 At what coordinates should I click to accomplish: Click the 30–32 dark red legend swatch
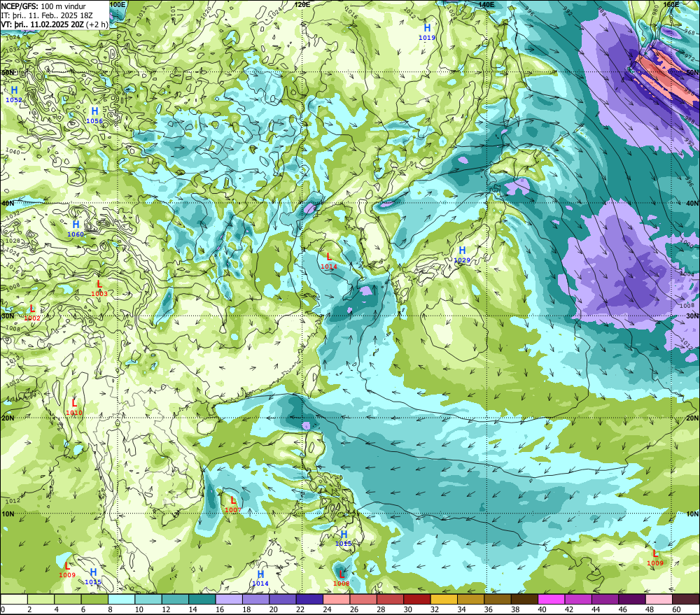point(417,599)
